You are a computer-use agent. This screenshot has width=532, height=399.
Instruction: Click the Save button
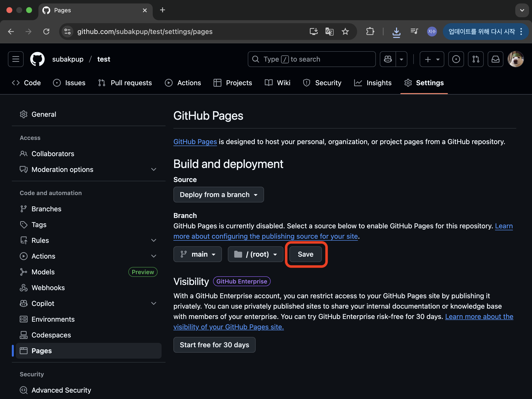click(x=305, y=254)
